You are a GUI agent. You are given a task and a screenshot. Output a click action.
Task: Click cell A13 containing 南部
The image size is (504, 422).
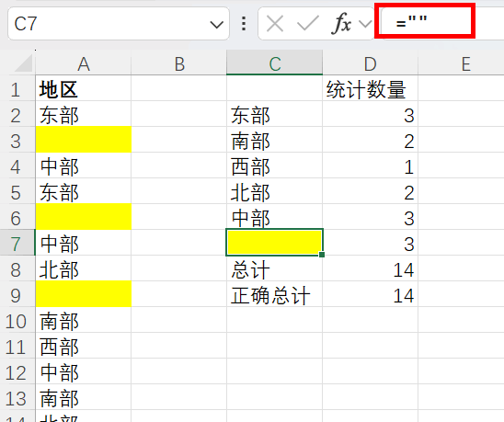pos(84,397)
